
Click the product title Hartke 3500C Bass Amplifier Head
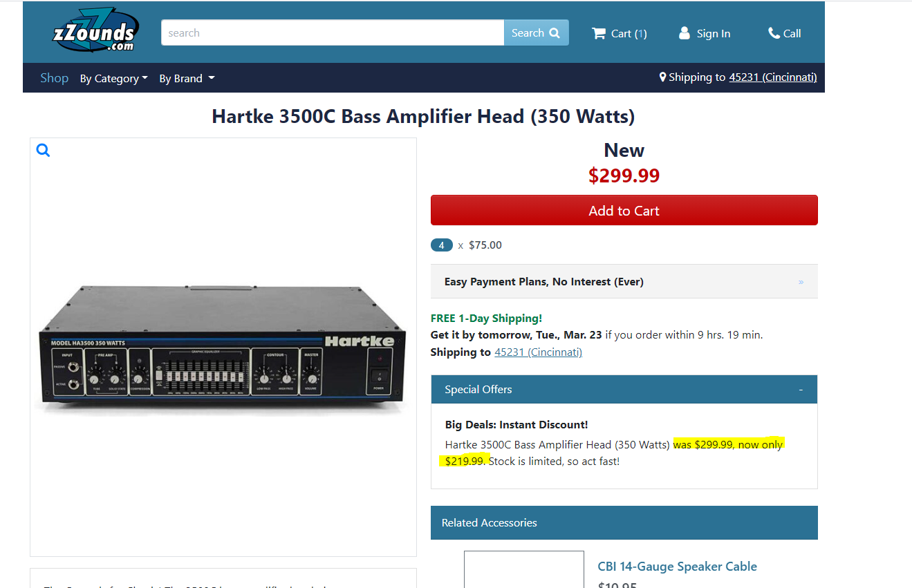423,116
